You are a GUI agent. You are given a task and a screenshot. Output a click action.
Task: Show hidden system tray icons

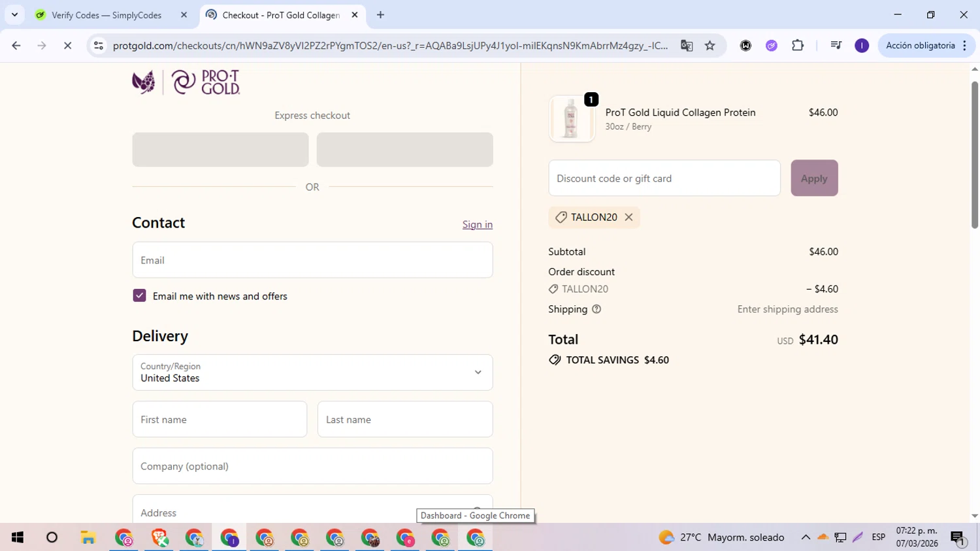[806, 537]
